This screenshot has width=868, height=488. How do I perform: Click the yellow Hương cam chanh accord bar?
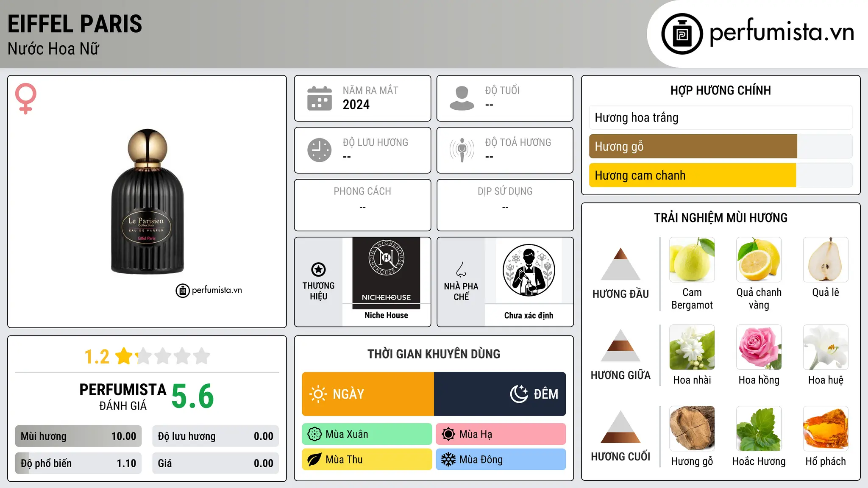point(721,175)
